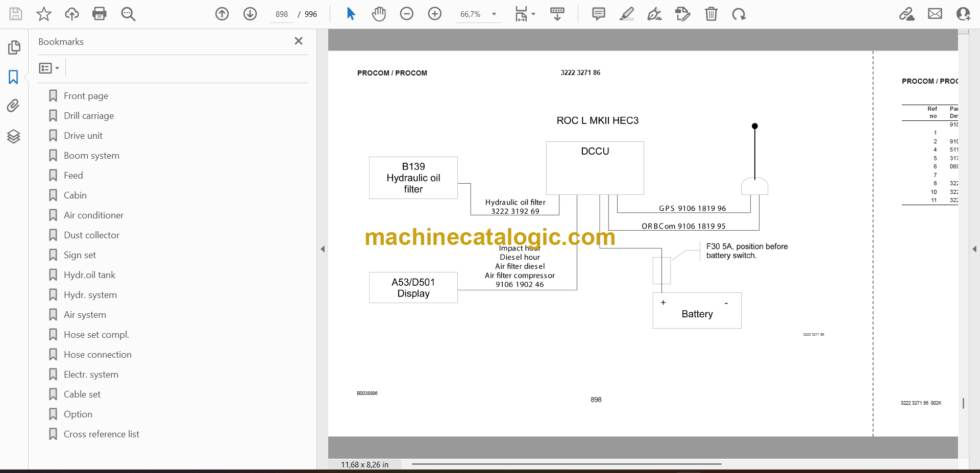Jump to the Dust collector bookmark
This screenshot has height=473, width=980.
[91, 235]
